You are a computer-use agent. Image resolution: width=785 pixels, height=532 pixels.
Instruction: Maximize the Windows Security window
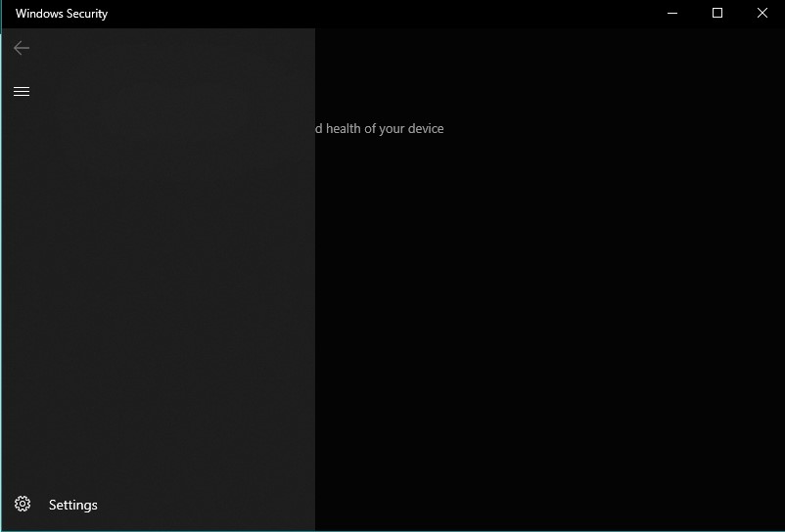tap(717, 13)
